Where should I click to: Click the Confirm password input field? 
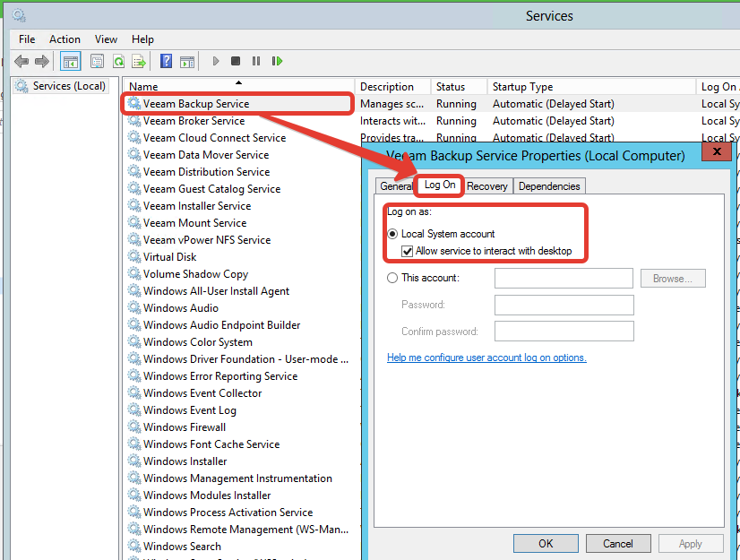pos(564,332)
